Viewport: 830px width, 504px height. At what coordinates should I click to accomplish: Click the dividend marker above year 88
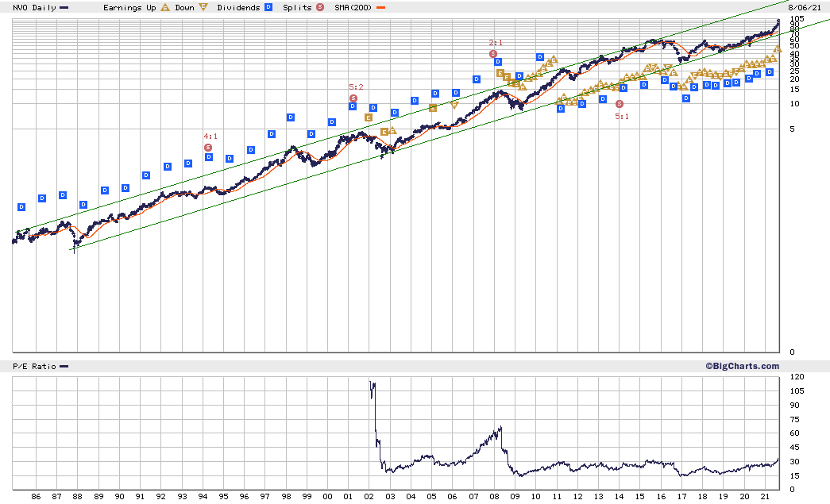coord(83,205)
